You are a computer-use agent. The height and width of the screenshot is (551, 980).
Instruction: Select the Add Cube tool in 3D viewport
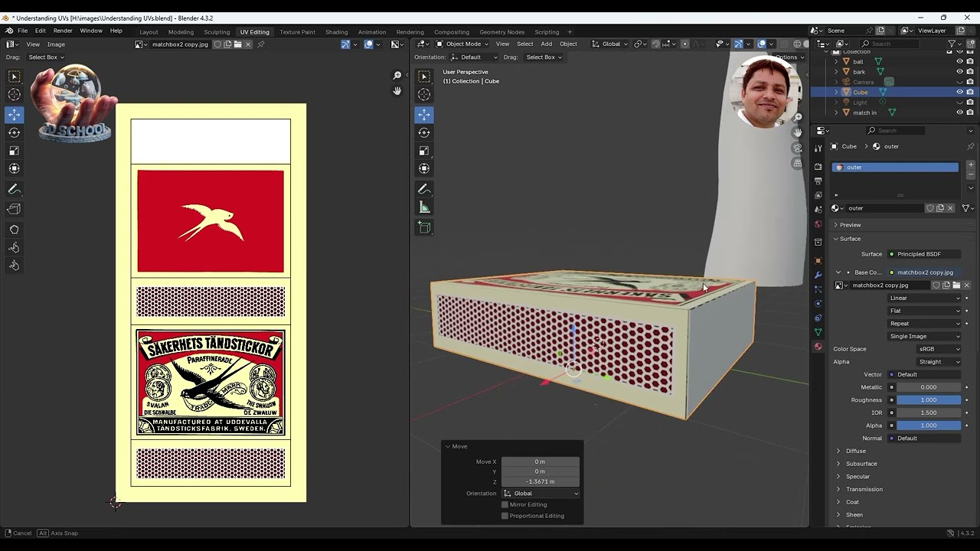click(424, 227)
